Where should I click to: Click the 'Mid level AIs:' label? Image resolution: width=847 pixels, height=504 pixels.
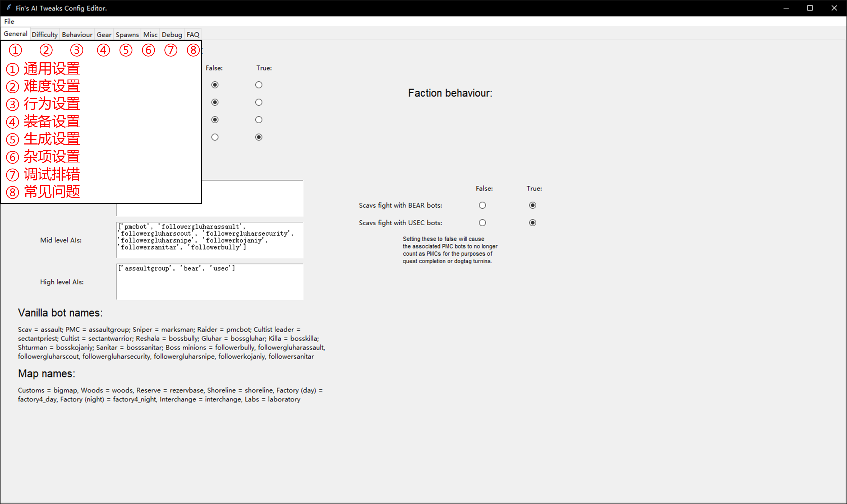[x=61, y=240]
